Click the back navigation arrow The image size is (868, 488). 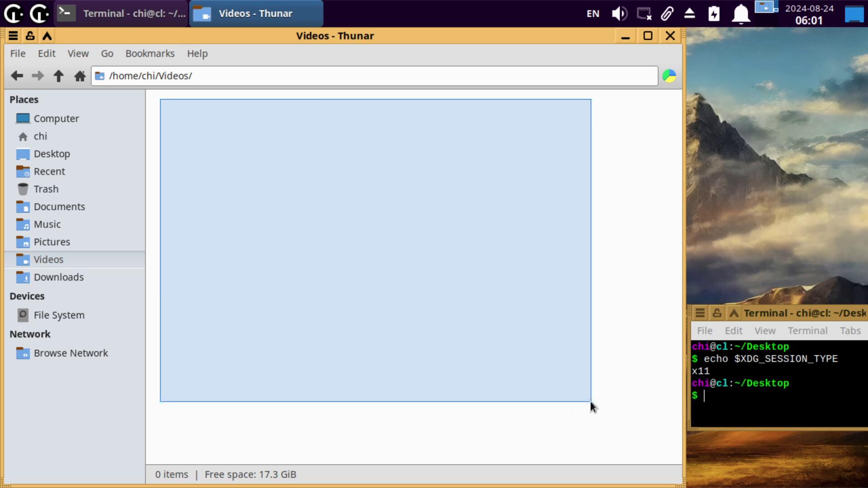[x=17, y=76]
